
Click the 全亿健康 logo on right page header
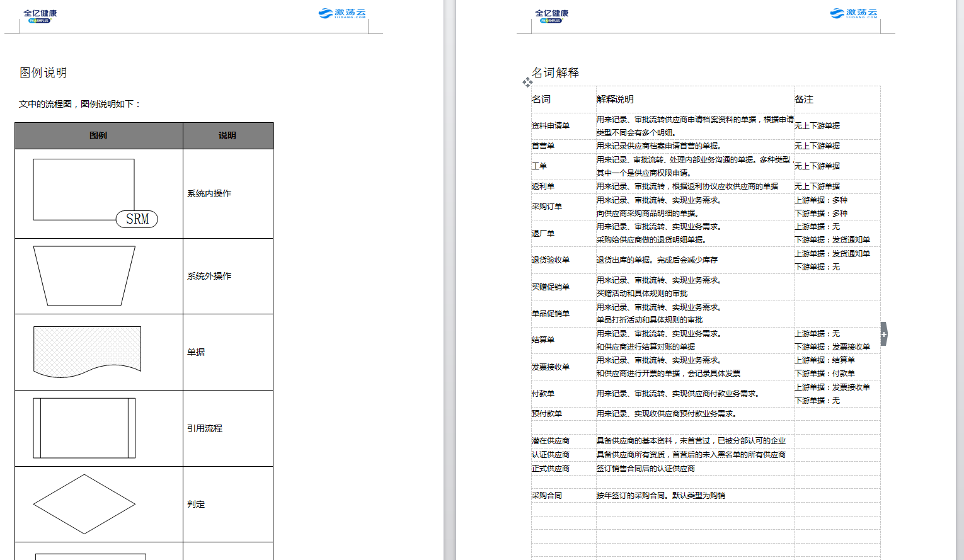click(552, 16)
